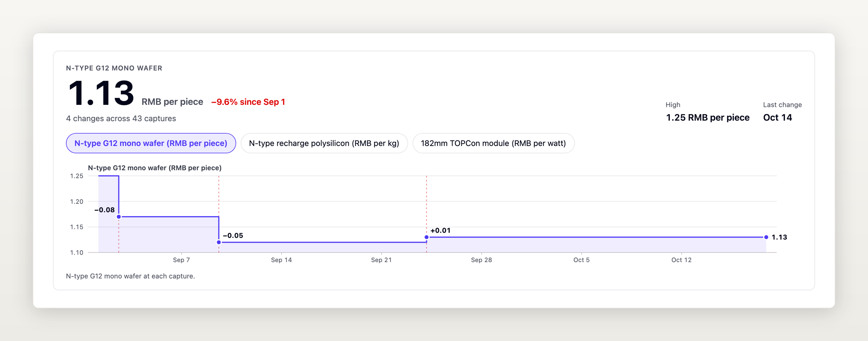Click the caption 'N-type G12 mono wafer at each capture.'
868x341 pixels.
[130, 276]
